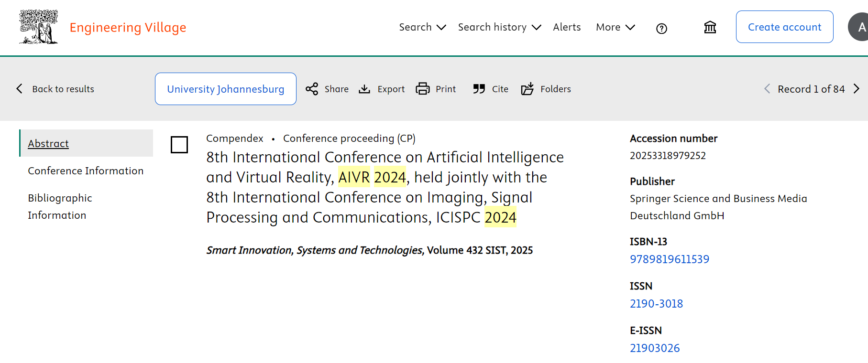Click the Cite quotation marks icon

pos(479,89)
